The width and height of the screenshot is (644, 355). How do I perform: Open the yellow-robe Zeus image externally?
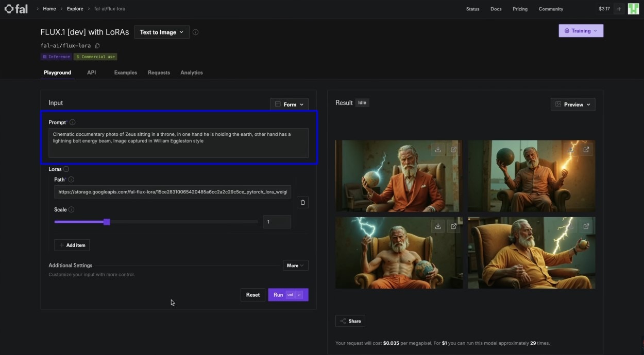(x=586, y=226)
